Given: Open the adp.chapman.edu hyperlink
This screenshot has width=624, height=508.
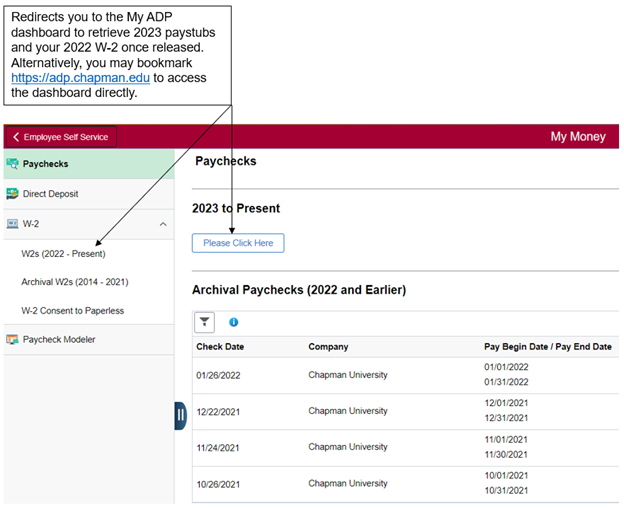Looking at the screenshot, I should [x=81, y=77].
